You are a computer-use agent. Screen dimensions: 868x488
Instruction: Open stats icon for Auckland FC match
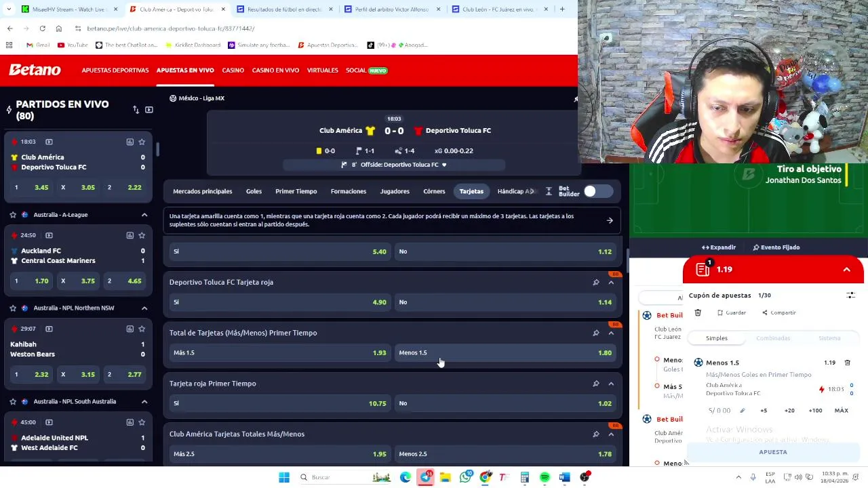click(130, 235)
